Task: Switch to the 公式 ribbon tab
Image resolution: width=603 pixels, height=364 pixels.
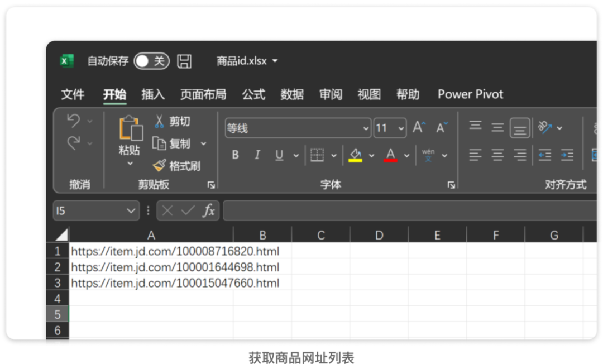Action: 253,94
